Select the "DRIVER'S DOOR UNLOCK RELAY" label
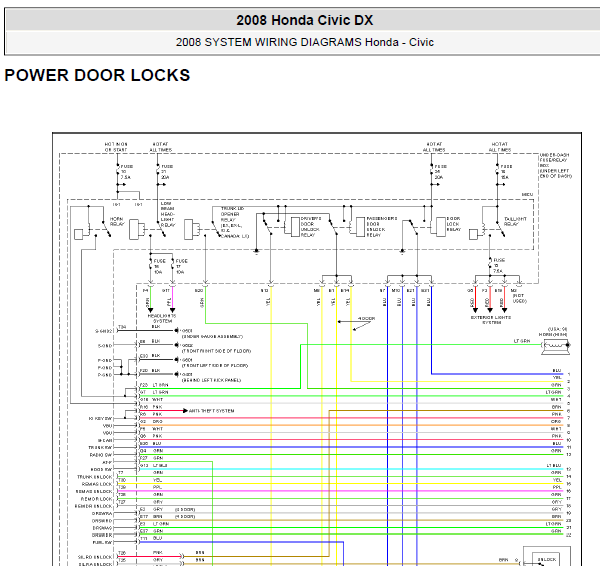Viewport: 600px width, 566px height. pos(310,227)
